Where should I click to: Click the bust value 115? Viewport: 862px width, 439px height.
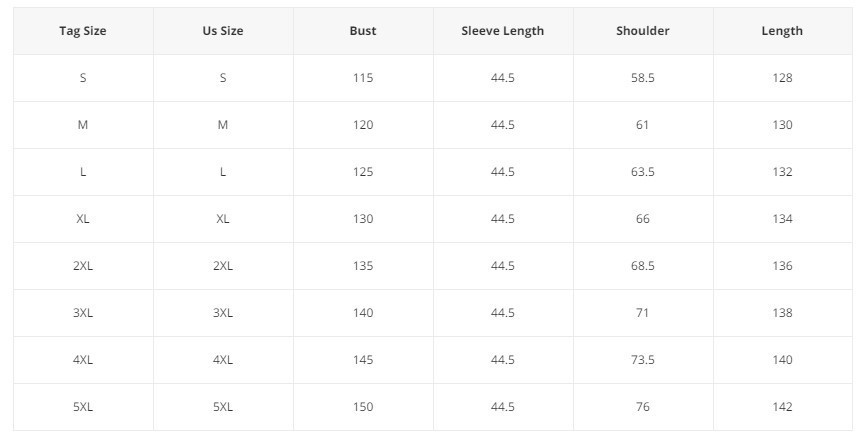coord(363,78)
